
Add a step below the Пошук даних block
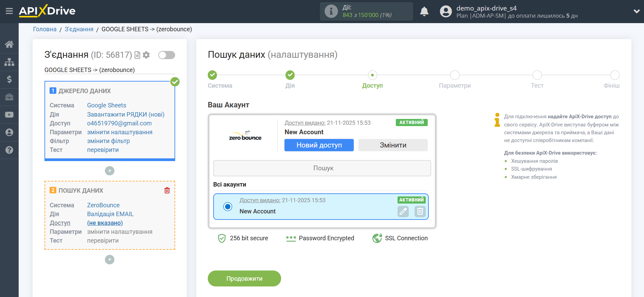110,260
